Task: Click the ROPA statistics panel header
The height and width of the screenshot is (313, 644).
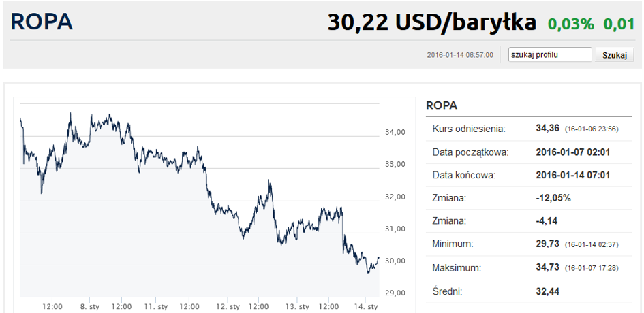Action: (x=442, y=105)
